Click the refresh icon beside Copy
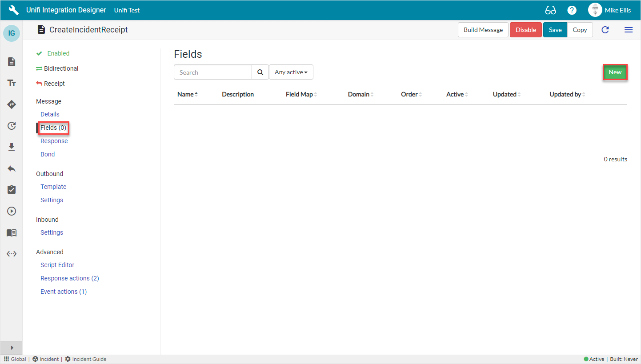 click(605, 30)
